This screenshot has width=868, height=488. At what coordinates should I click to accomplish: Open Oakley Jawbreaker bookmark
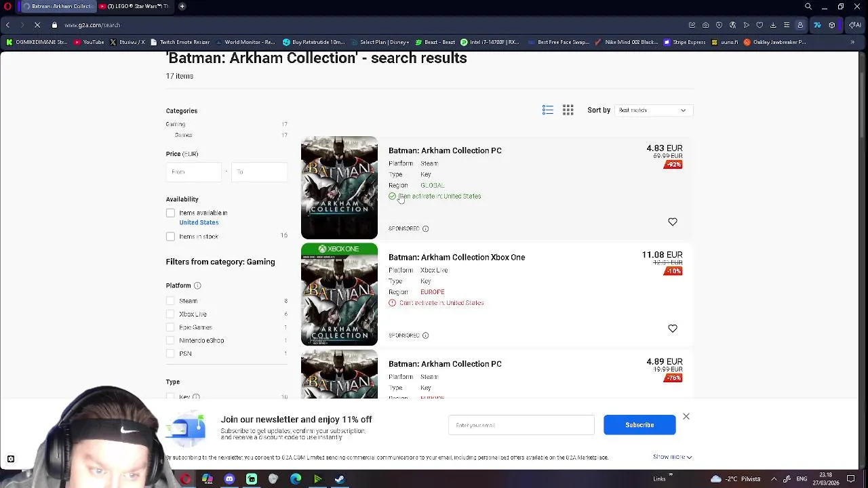(775, 42)
